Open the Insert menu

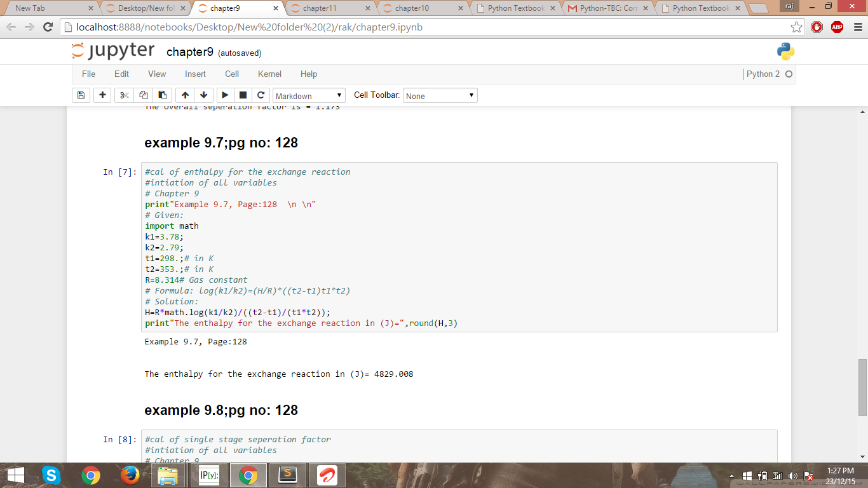(x=195, y=74)
